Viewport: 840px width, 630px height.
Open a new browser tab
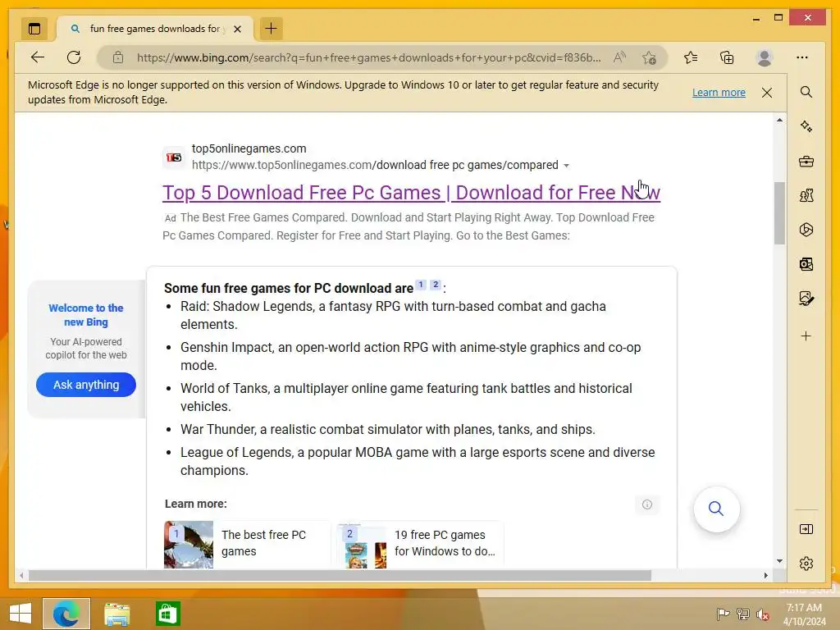coord(271,29)
